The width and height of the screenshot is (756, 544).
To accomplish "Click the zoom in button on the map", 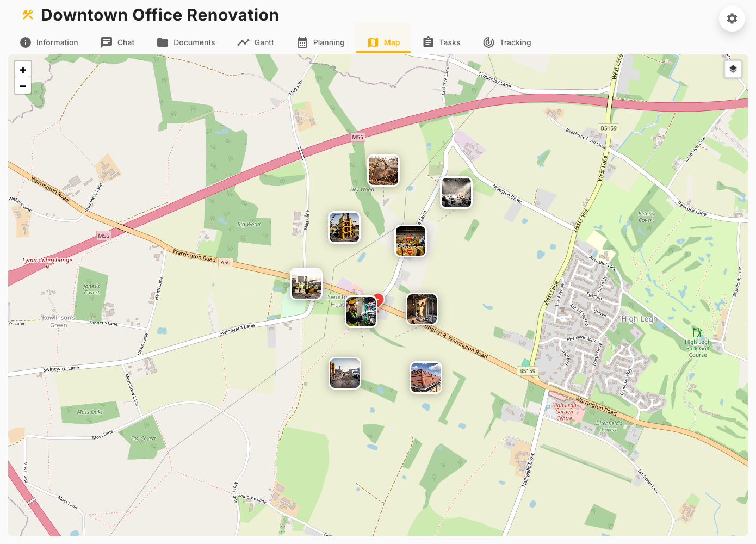I will coord(23,70).
